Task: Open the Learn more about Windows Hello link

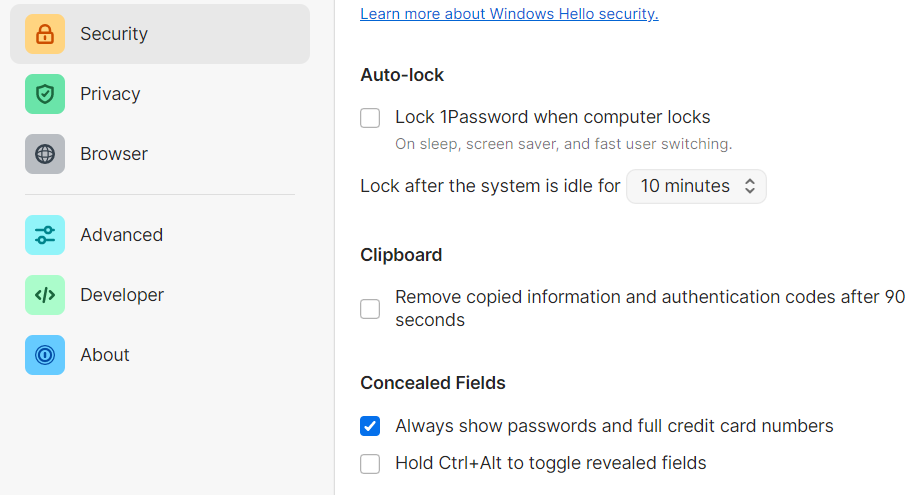Action: pos(509,14)
